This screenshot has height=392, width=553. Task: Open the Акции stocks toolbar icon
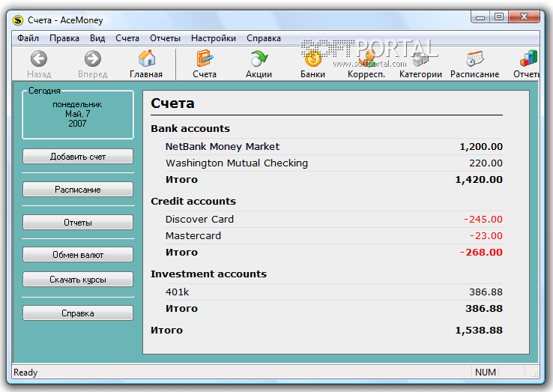(259, 58)
